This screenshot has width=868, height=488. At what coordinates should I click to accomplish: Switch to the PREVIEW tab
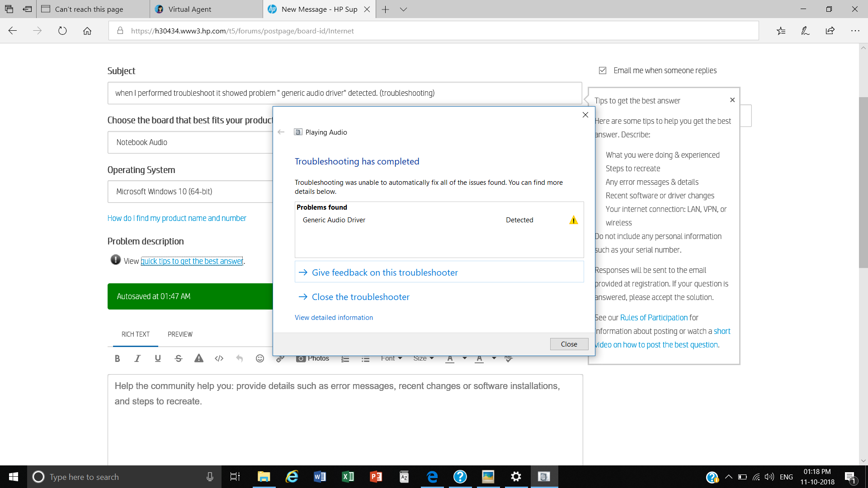coord(180,334)
